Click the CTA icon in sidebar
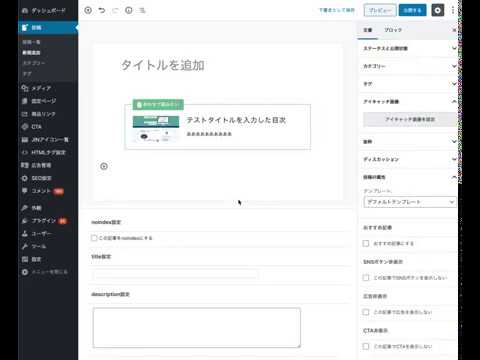This screenshot has width=480, height=360. coord(25,127)
